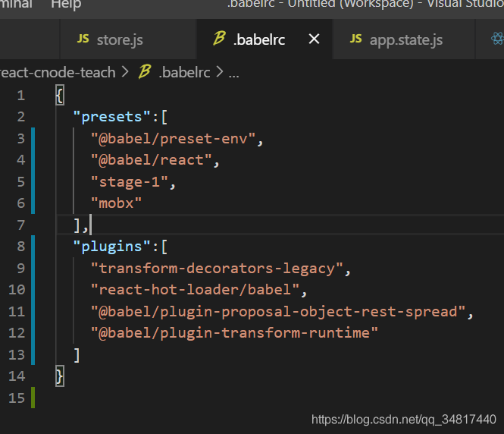Click the "mobx" string

point(116,203)
